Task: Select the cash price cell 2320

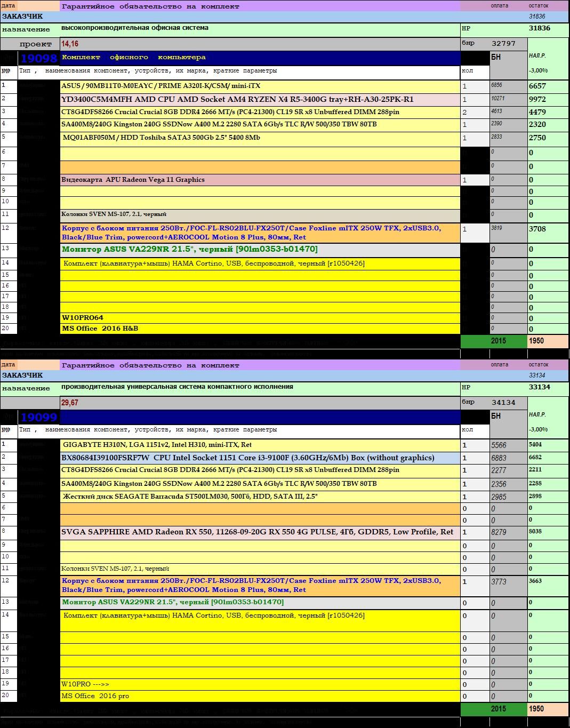Action: [x=548, y=124]
